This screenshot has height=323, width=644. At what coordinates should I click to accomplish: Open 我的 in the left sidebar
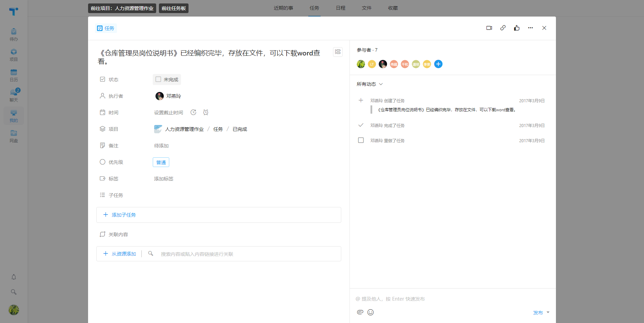pos(14,116)
